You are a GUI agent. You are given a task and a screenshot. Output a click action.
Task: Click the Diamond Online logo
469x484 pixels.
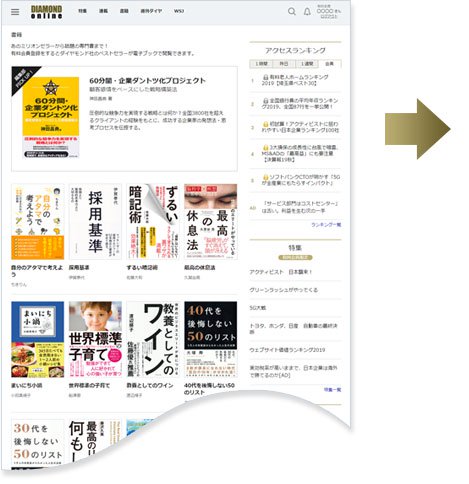(47, 12)
